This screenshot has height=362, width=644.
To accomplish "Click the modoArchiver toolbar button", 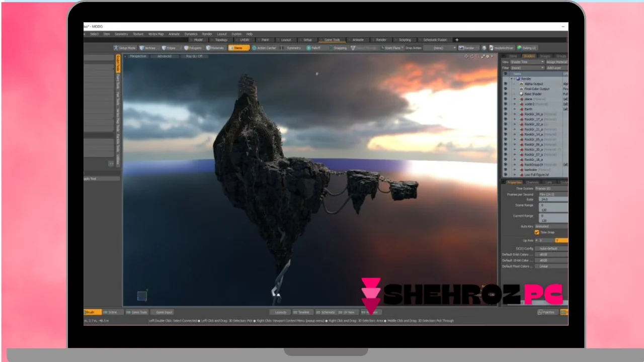I will pos(502,48).
